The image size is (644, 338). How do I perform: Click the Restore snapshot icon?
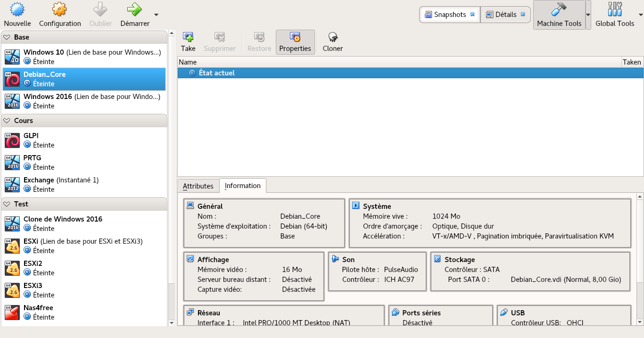coord(259,37)
